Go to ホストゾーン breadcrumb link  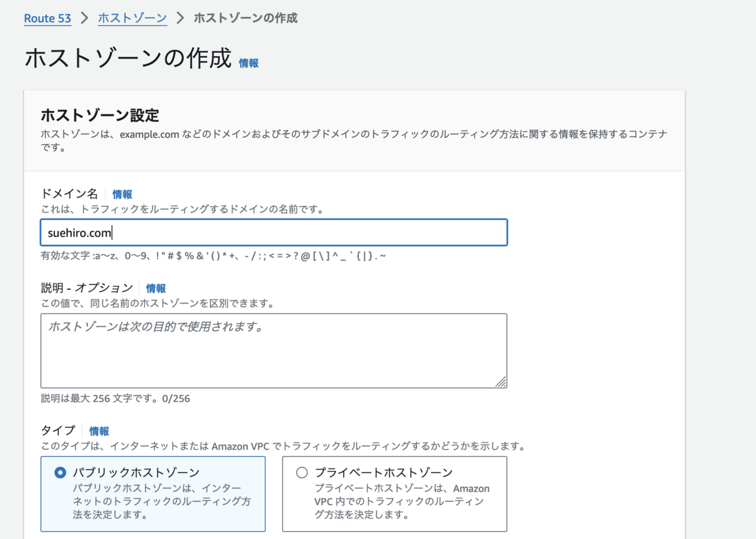coord(132,18)
